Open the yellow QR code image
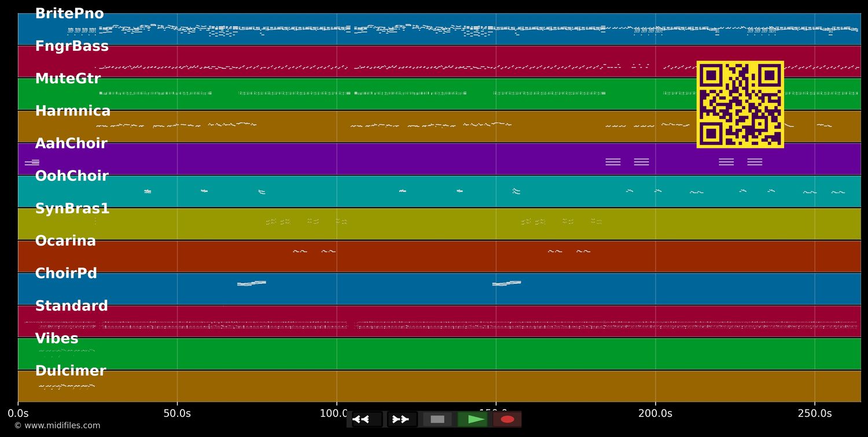Image resolution: width=868 pixels, height=437 pixels. (740, 105)
